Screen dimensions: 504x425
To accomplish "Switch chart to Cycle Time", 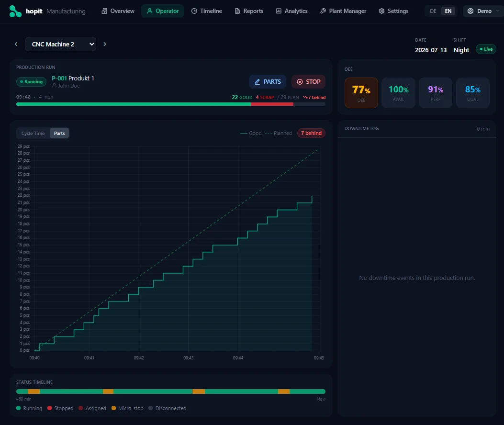I will (33, 134).
